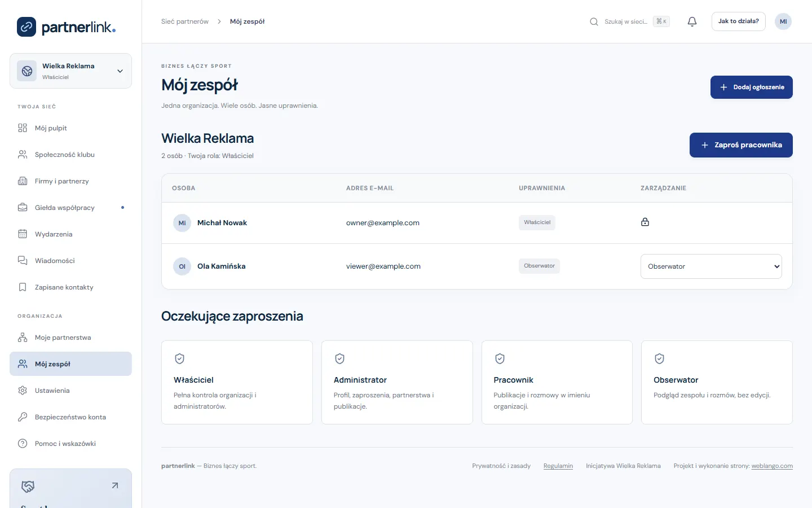Open Mój pulpit in sidebar
The height and width of the screenshot is (508, 812).
(70, 128)
